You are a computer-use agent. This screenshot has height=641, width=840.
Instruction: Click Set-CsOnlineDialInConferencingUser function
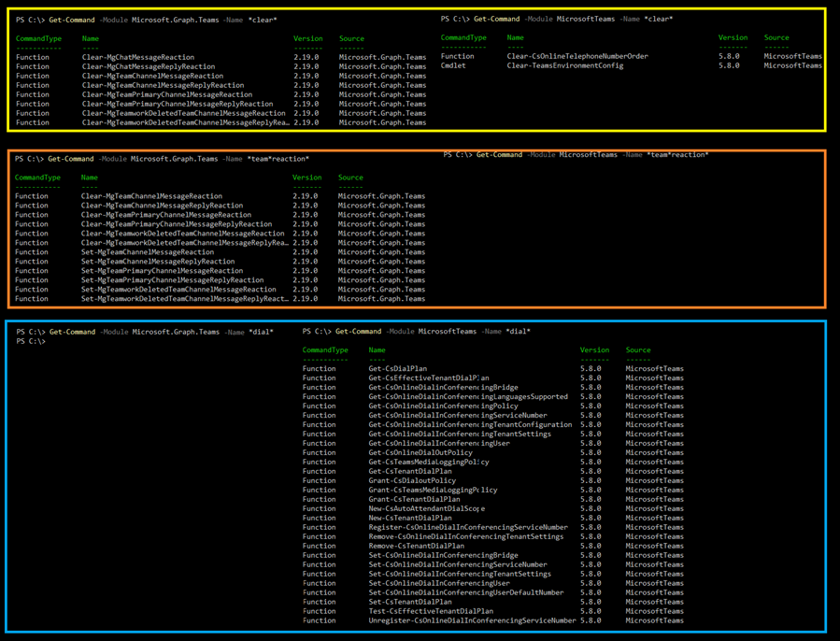point(439,583)
